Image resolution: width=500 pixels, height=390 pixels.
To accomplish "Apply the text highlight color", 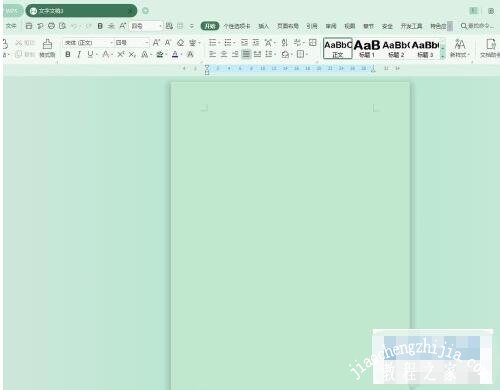I will (x=160, y=54).
